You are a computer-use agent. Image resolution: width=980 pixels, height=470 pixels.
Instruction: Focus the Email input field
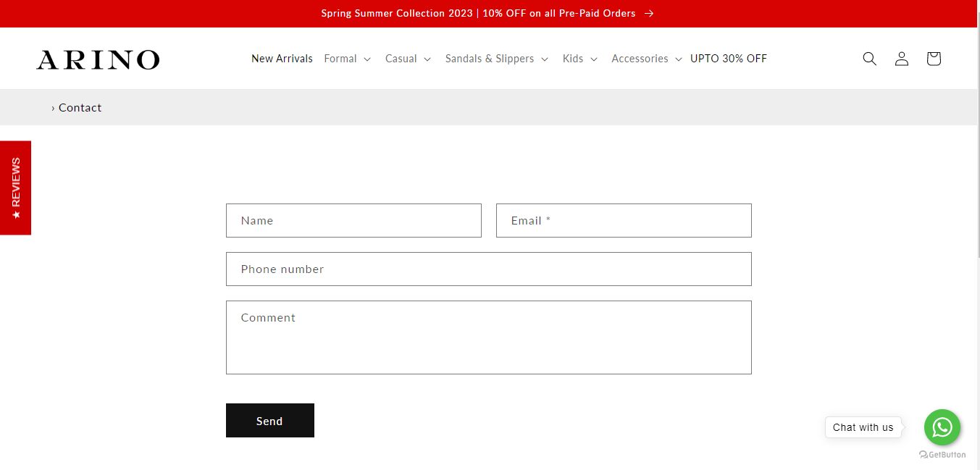point(624,220)
